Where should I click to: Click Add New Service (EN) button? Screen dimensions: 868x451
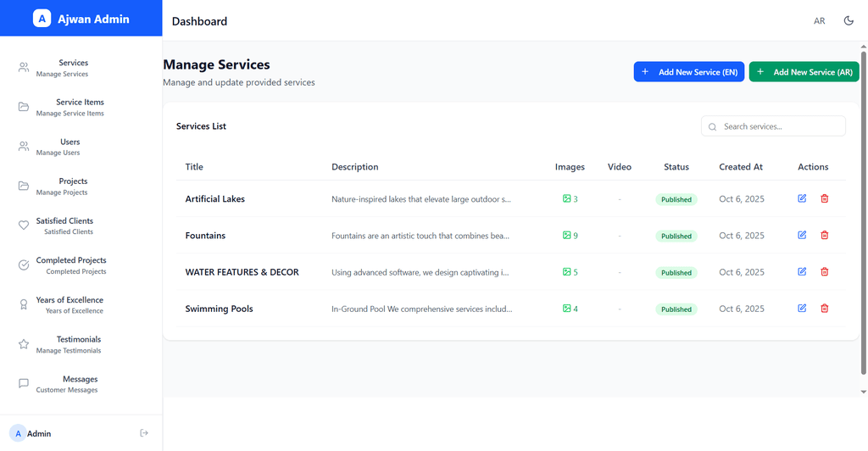[x=688, y=72]
